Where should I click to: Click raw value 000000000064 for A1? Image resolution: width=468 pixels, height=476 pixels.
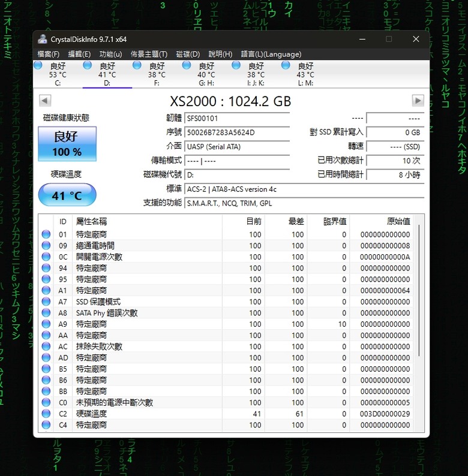click(x=385, y=291)
